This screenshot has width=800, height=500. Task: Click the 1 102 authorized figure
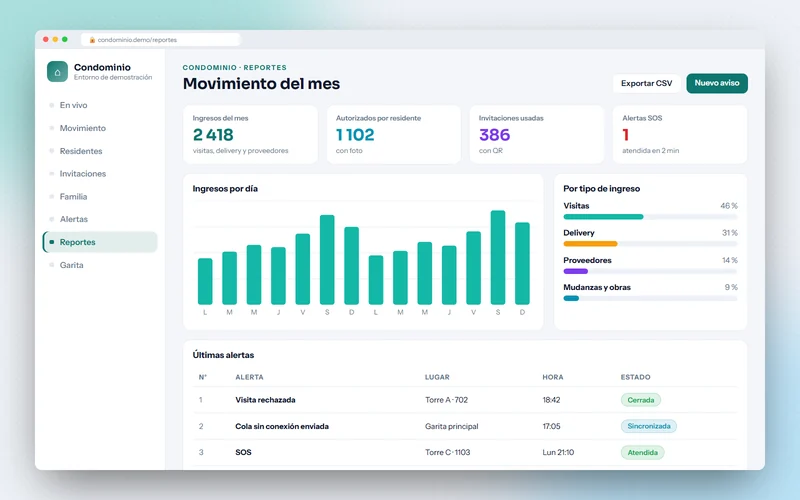pos(355,135)
